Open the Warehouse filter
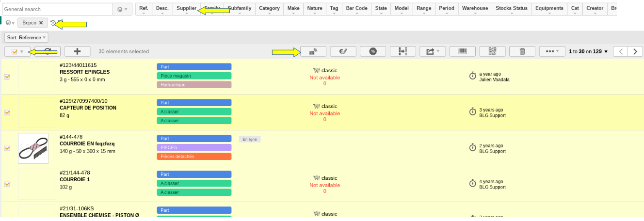The image size is (644, 221). coord(475,9)
